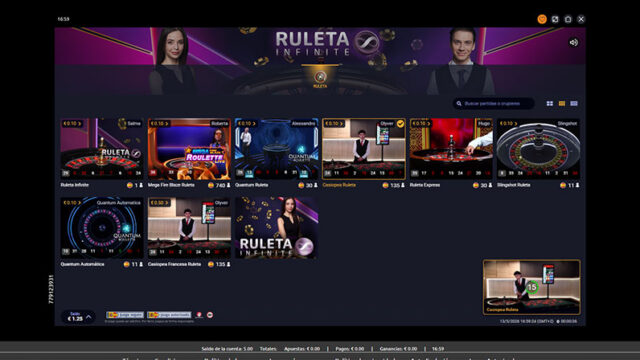Screen dimensions: 640x360
Task: Expand bet limits on Ruleta Express card
Action: point(421,123)
